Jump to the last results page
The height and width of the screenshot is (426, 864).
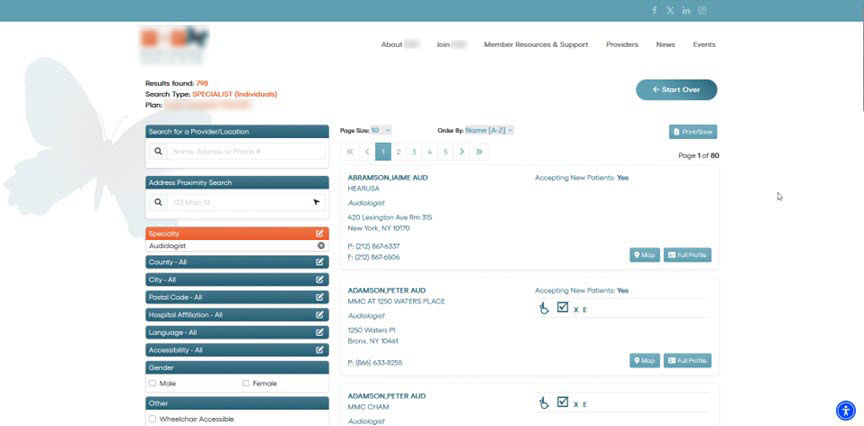[x=479, y=152]
